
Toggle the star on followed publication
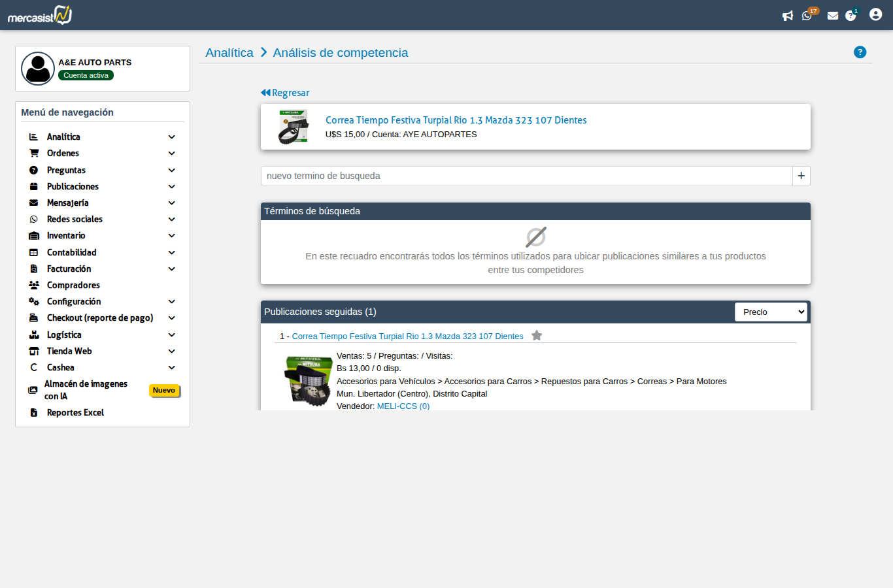pos(537,336)
